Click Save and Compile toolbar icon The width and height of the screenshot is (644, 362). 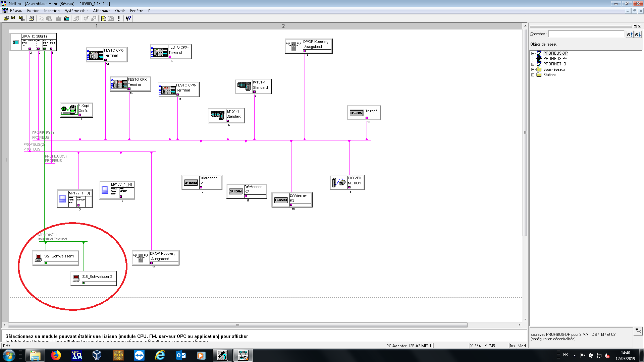point(22,18)
